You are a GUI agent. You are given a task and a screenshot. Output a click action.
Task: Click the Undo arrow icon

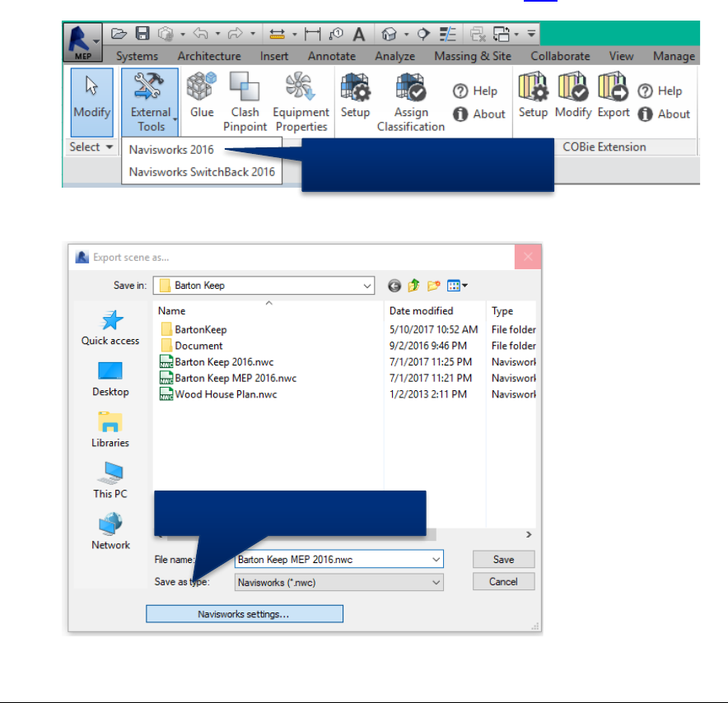pyautogui.click(x=201, y=34)
